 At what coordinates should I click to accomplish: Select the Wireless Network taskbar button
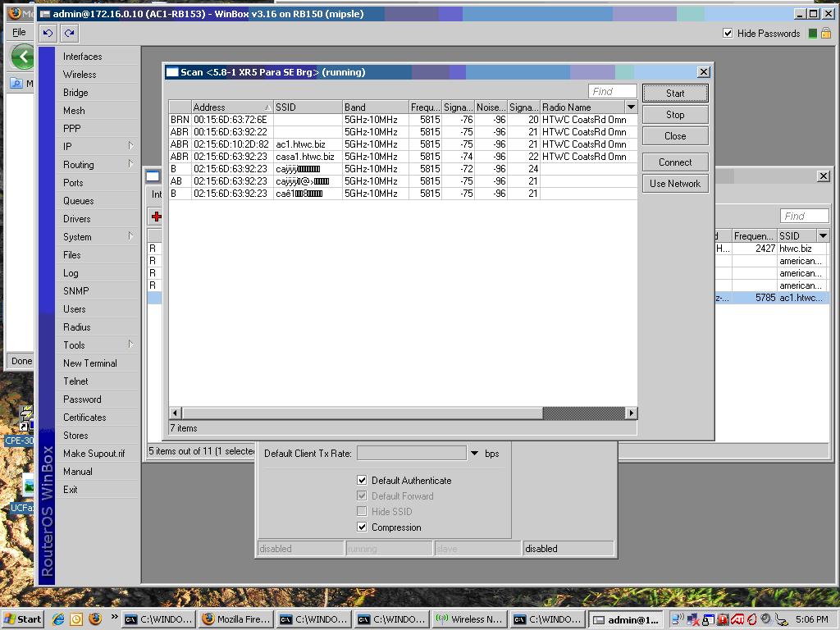pyautogui.click(x=469, y=619)
